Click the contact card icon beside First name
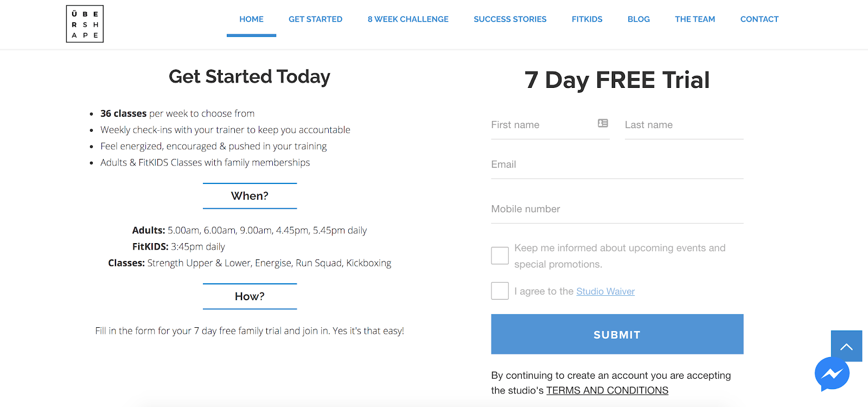Viewport: 868px width, 407px height. [x=602, y=123]
